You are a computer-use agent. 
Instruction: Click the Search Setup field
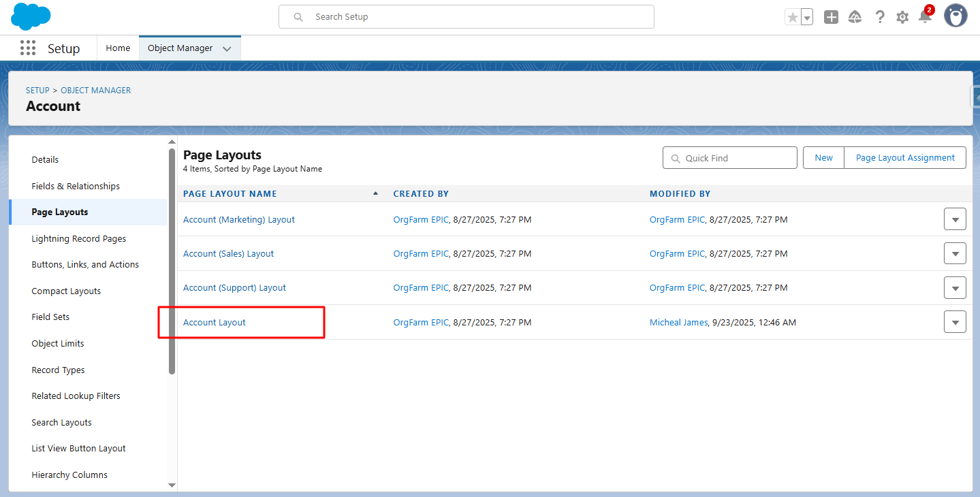pos(467,17)
